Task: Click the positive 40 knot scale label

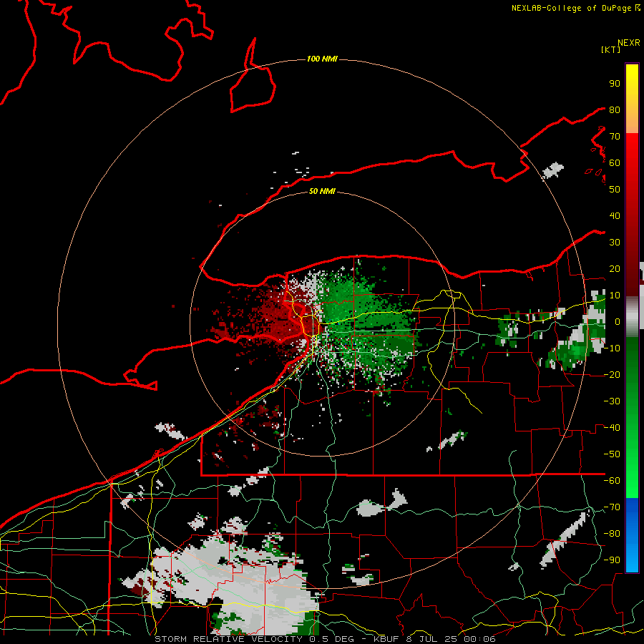Action: [x=615, y=216]
